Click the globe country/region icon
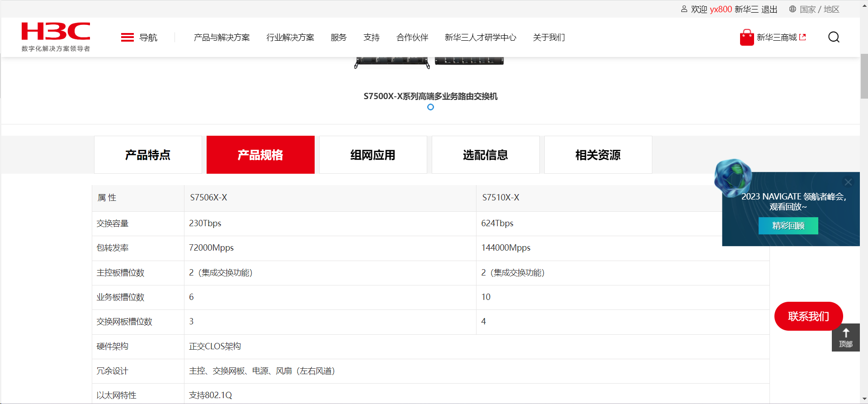This screenshot has height=404, width=868. coord(793,9)
